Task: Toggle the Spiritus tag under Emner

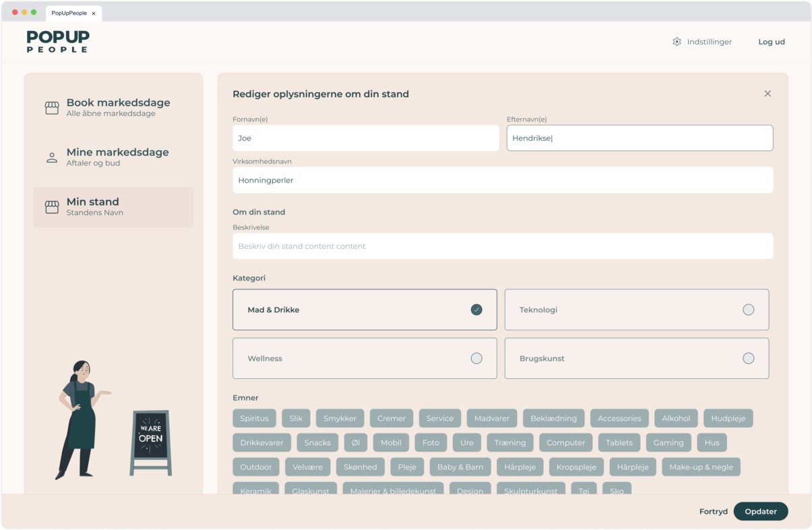Action: 254,418
